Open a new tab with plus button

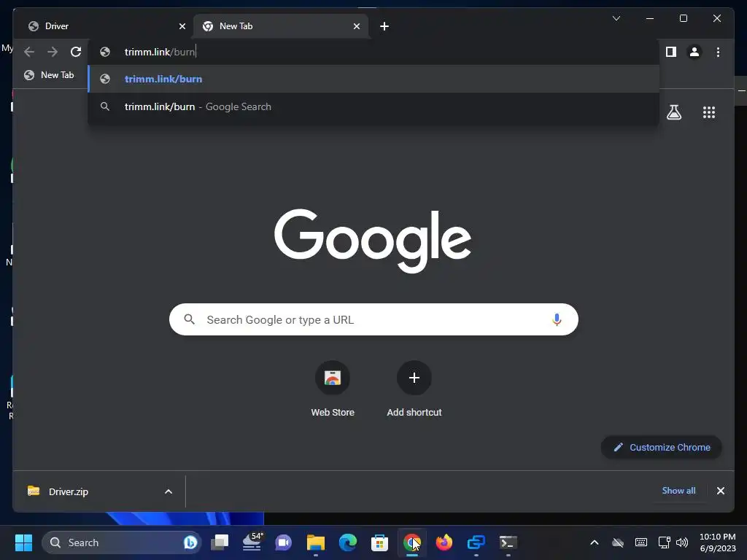pos(384,26)
